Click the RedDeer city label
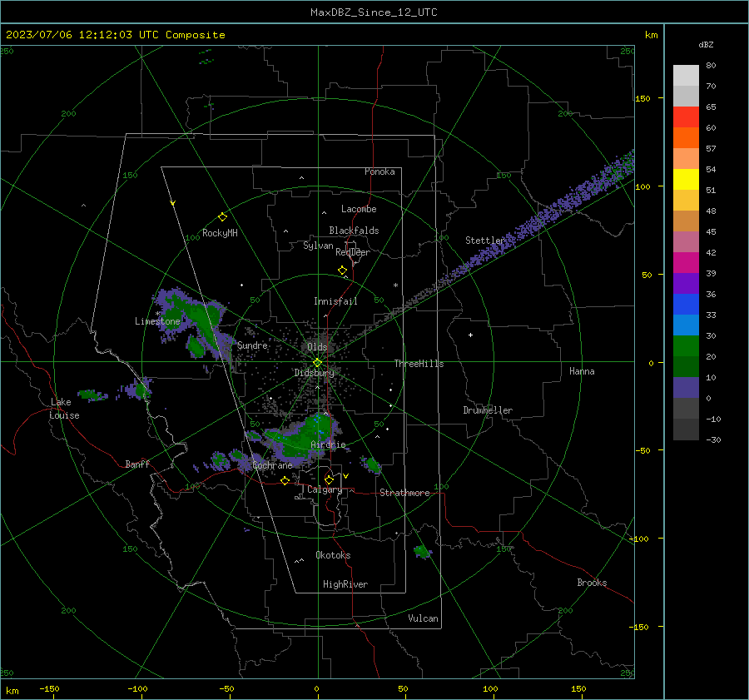Screen dimensions: 749x700 pyautogui.click(x=353, y=252)
